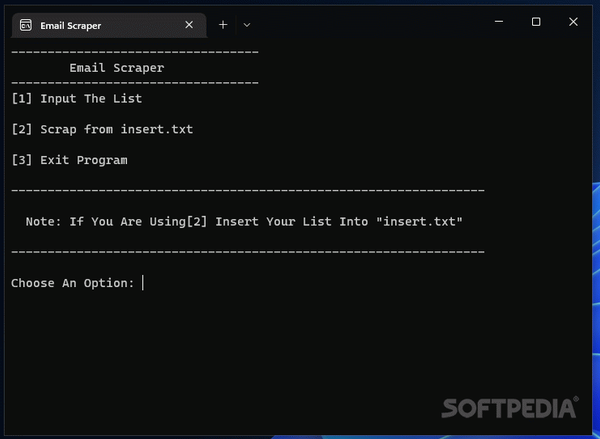This screenshot has width=600, height=439.
Task: Click the Note line about insert.txt
Action: [244, 221]
